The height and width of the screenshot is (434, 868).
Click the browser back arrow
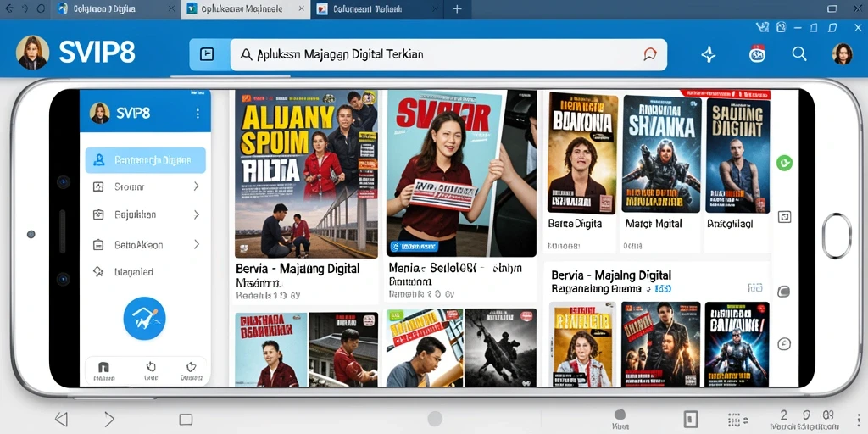click(x=9, y=8)
